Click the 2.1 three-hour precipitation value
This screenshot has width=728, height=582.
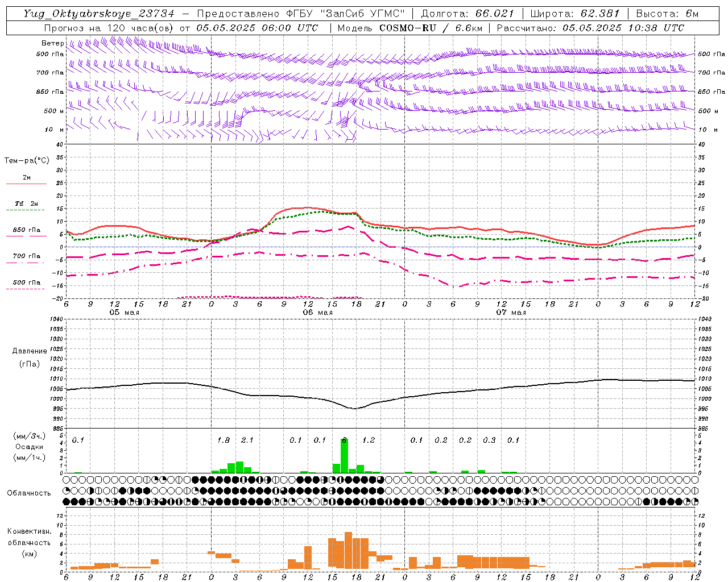(x=247, y=440)
